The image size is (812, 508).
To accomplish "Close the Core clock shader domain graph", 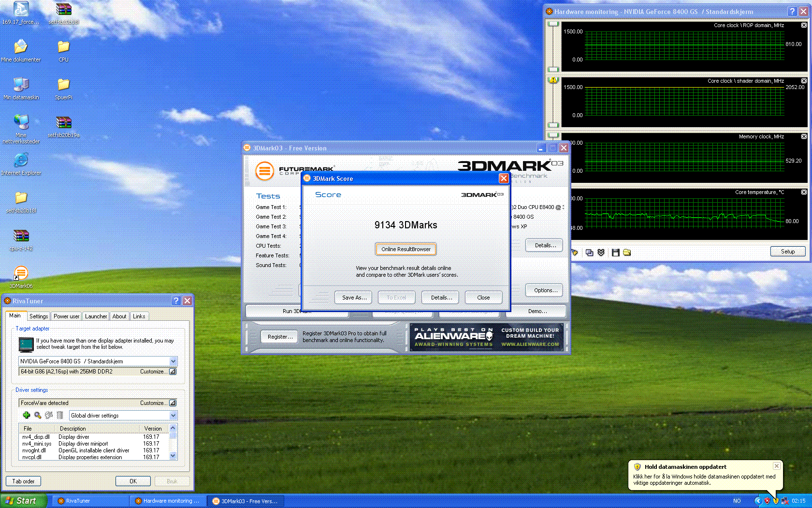I will [804, 81].
